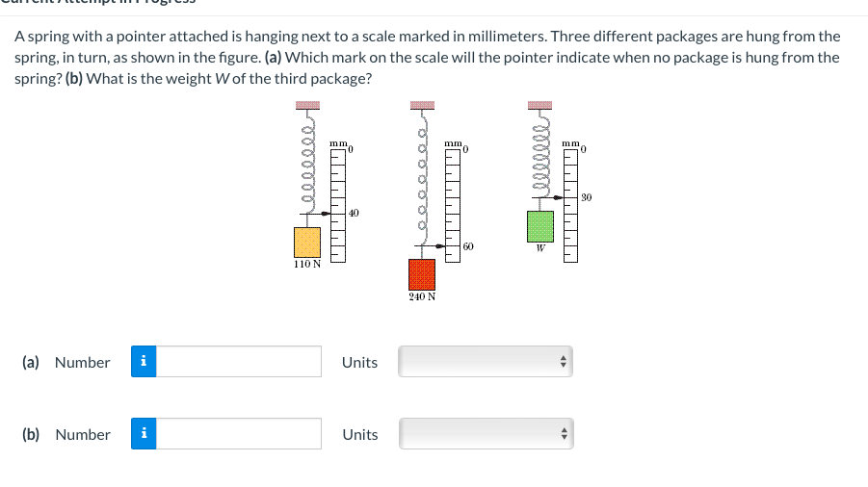
Task: Click the green package labeled W
Action: click(540, 226)
